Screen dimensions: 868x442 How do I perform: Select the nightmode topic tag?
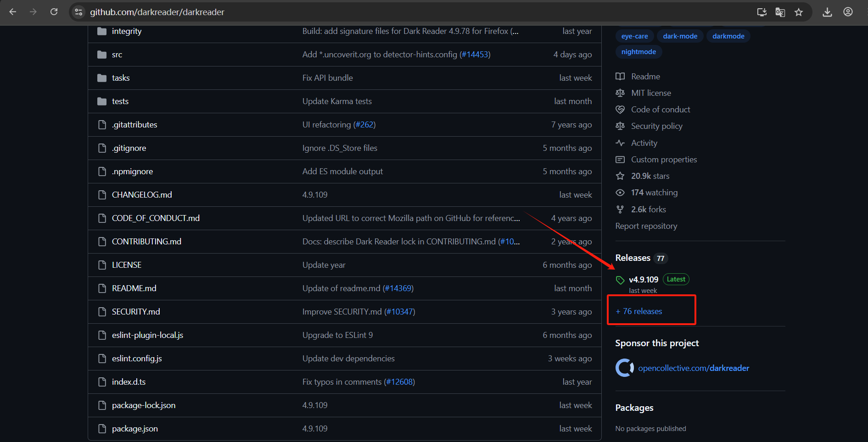[638, 52]
